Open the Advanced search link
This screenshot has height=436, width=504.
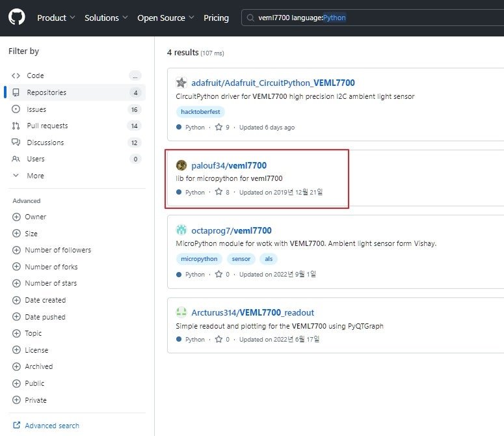coord(46,426)
